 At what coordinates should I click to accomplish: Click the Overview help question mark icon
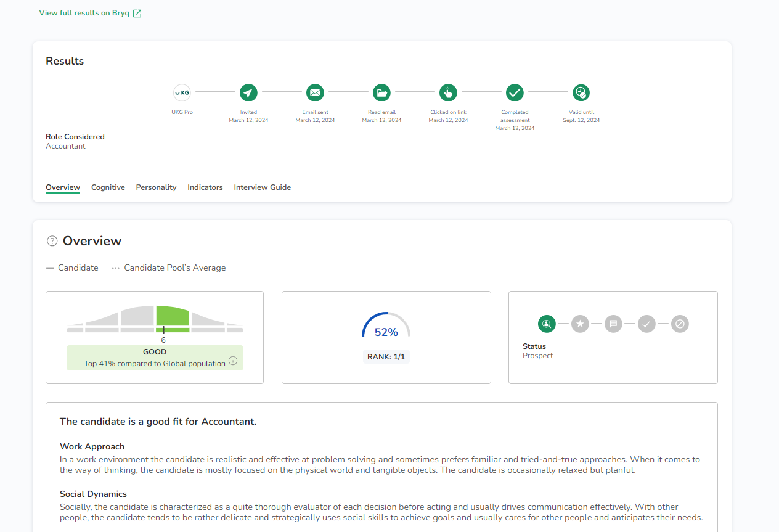(52, 241)
